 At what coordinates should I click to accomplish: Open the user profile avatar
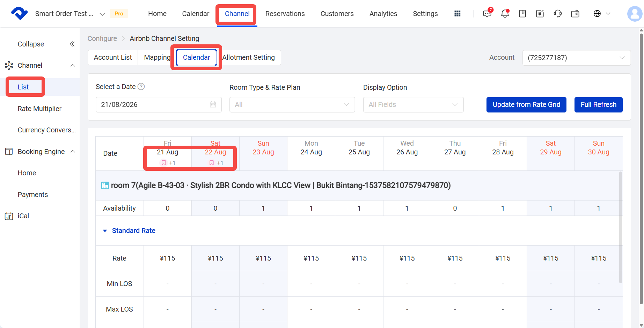coord(635,14)
